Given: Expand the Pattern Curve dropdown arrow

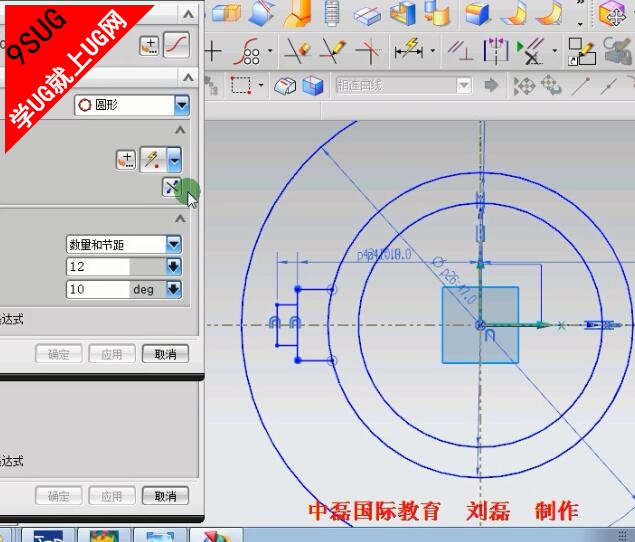Looking at the screenshot, I should (x=270, y=51).
